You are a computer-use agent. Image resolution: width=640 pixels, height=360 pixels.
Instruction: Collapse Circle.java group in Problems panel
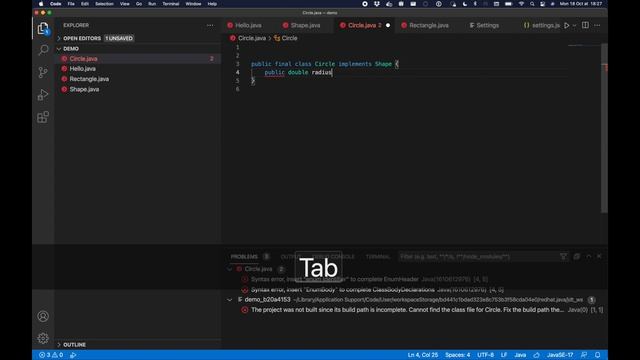click(229, 269)
